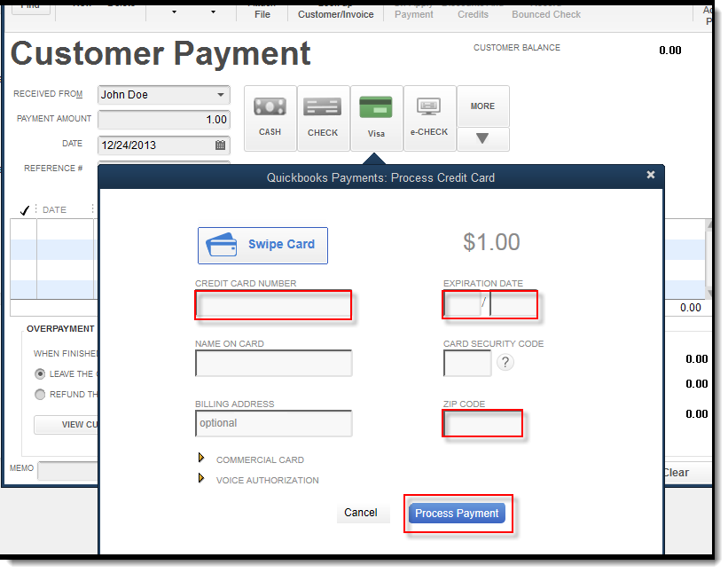The width and height of the screenshot is (728, 573).
Task: Click the Swipe Card button
Action: click(262, 246)
